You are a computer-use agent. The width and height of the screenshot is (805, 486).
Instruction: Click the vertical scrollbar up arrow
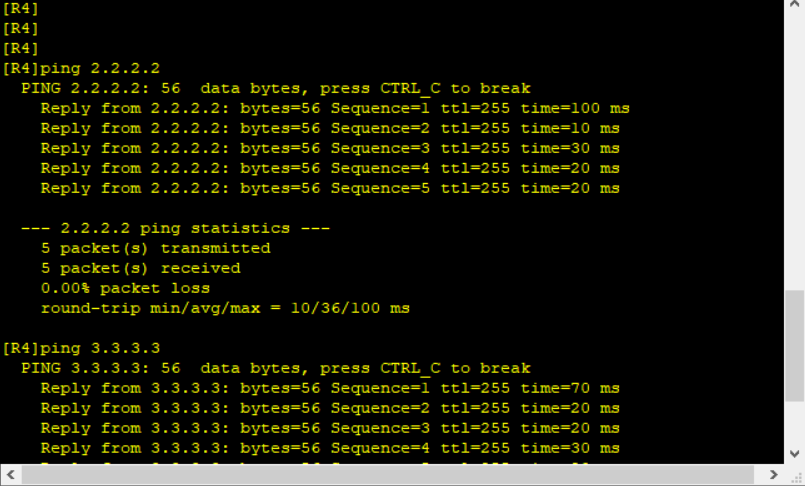point(794,4)
